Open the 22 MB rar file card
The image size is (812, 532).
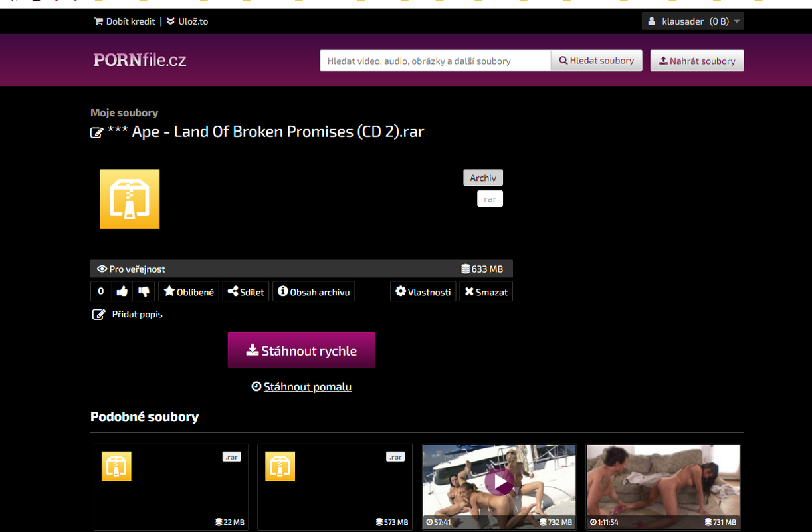pyautogui.click(x=171, y=487)
